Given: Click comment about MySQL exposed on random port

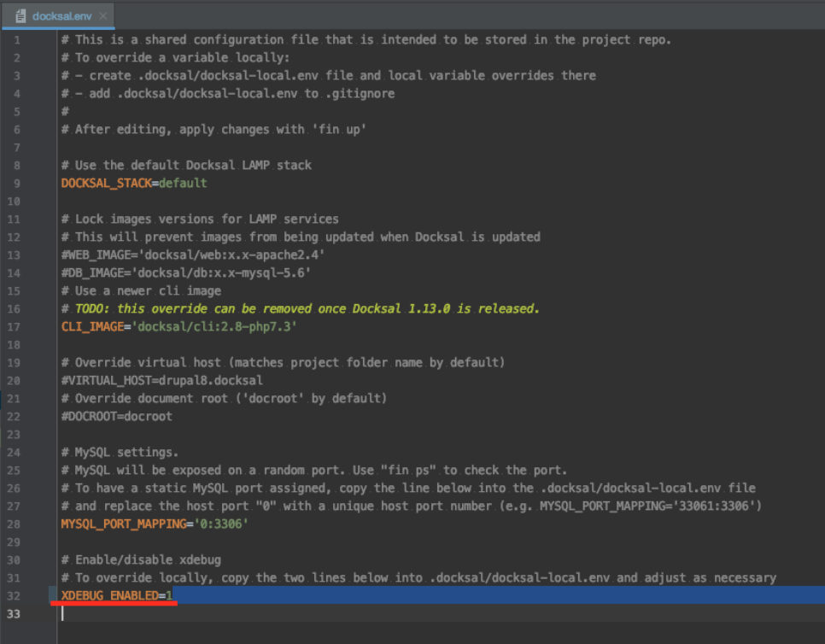Looking at the screenshot, I should pyautogui.click(x=314, y=471).
